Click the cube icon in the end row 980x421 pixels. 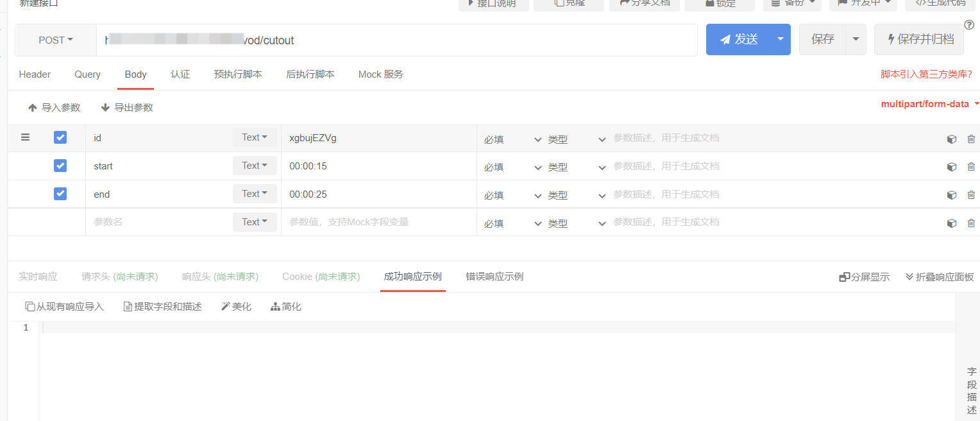952,195
